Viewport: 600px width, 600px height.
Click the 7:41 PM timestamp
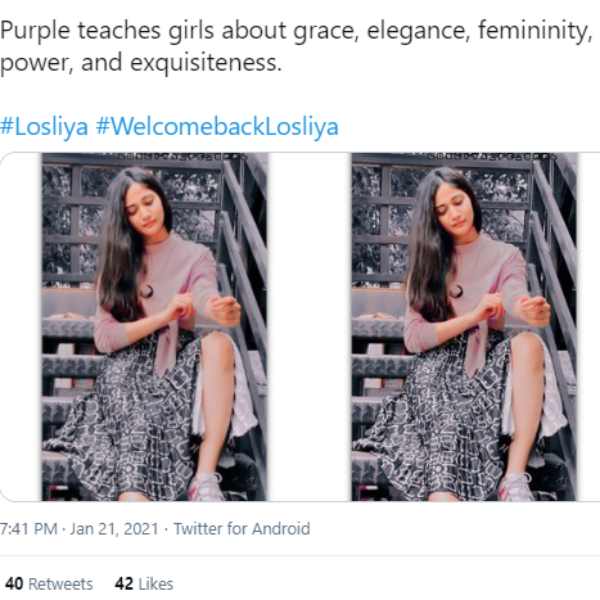pyautogui.click(x=29, y=529)
